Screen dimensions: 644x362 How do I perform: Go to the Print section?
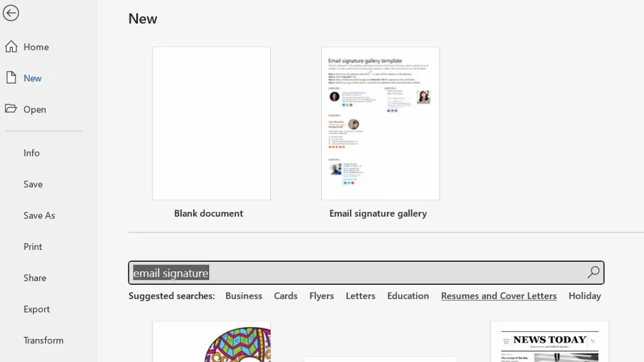[x=33, y=247]
